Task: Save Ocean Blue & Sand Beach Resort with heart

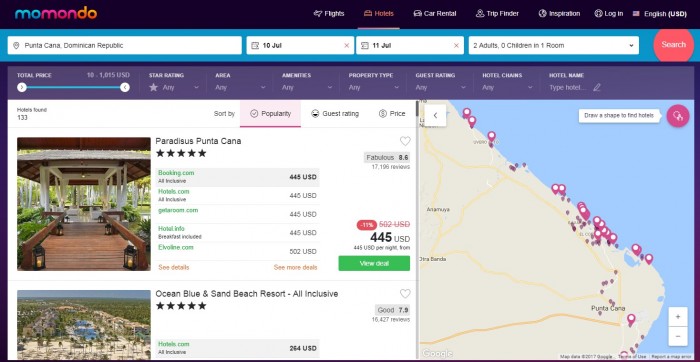Action: tap(405, 294)
